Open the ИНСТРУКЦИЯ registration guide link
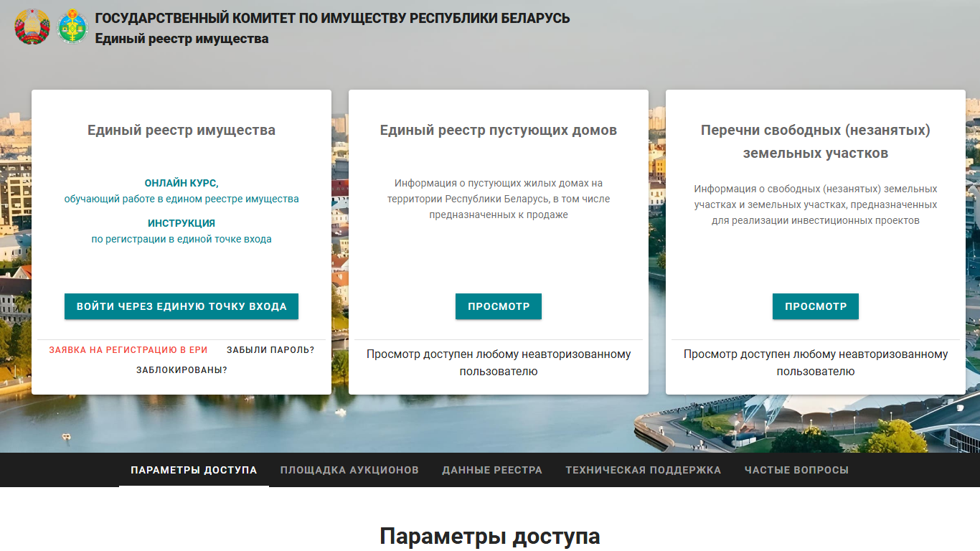980x551 pixels. [x=182, y=223]
